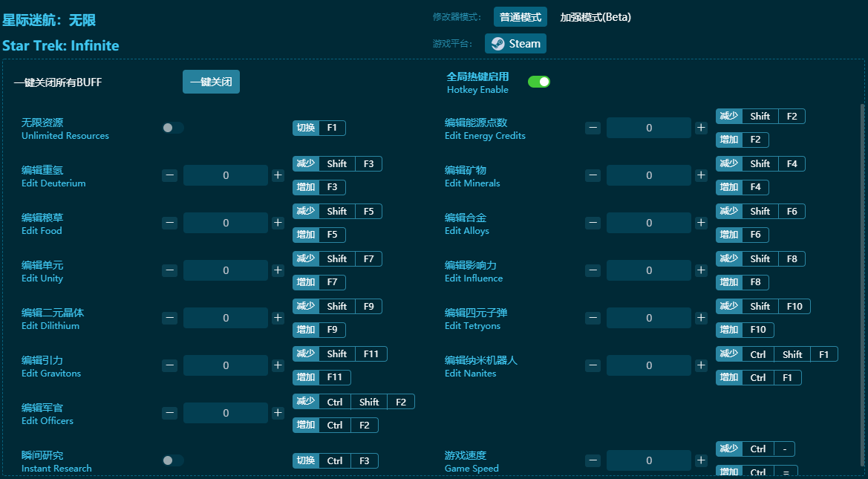Decrease the Edit Nanites value
The width and height of the screenshot is (868, 479).
click(593, 366)
